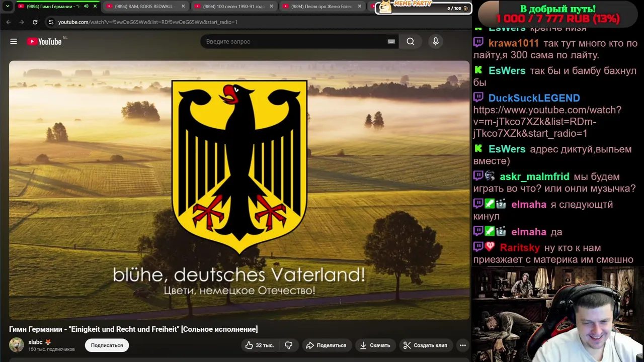Open the on-screen keyboard icon in search
644x362 pixels.
391,42
